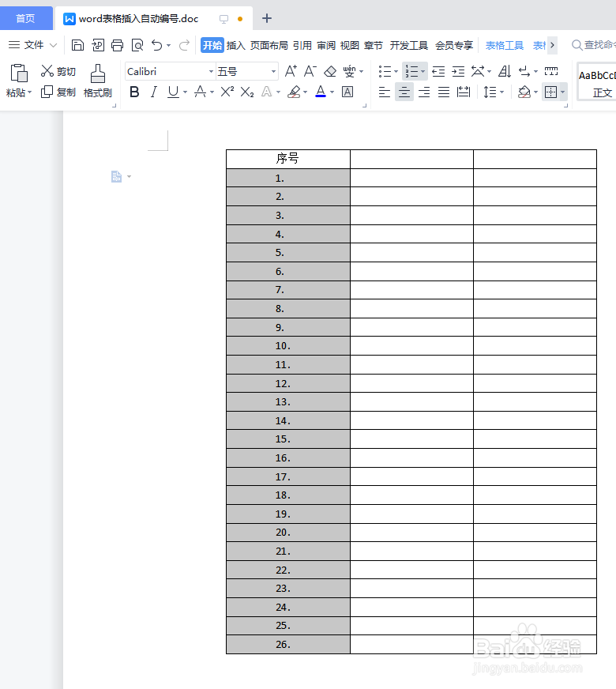Go to the 首页 tab
The image size is (616, 689).
[25, 18]
